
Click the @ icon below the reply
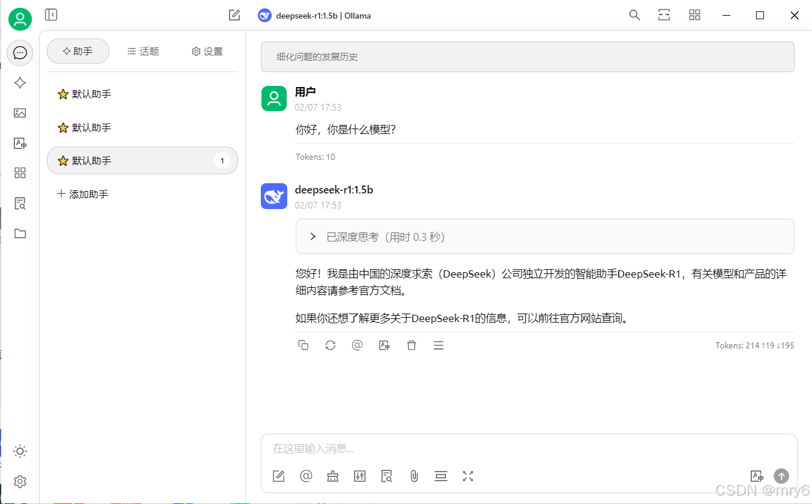pos(357,345)
